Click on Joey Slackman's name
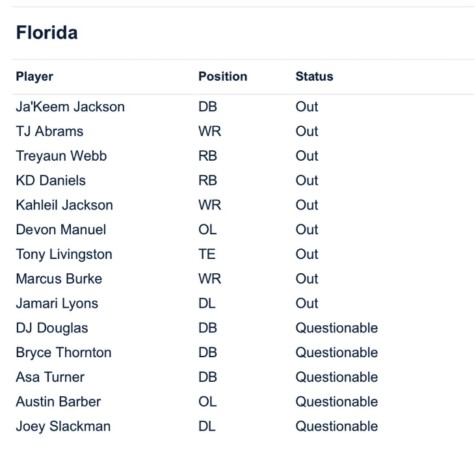 pyautogui.click(x=63, y=426)
